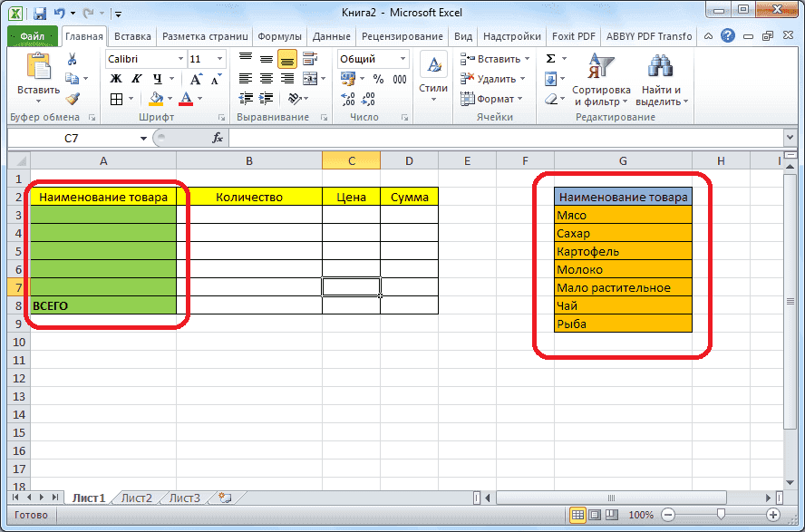Viewport: 805px width, 532px height.
Task: Toggle underline formatting with Ч icon
Action: click(156, 80)
